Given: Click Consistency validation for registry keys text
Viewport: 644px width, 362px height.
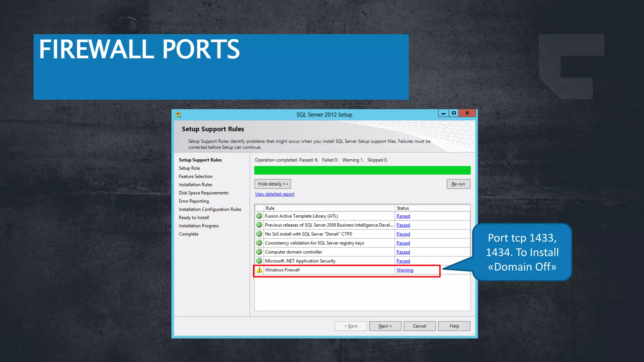Looking at the screenshot, I should [314, 243].
